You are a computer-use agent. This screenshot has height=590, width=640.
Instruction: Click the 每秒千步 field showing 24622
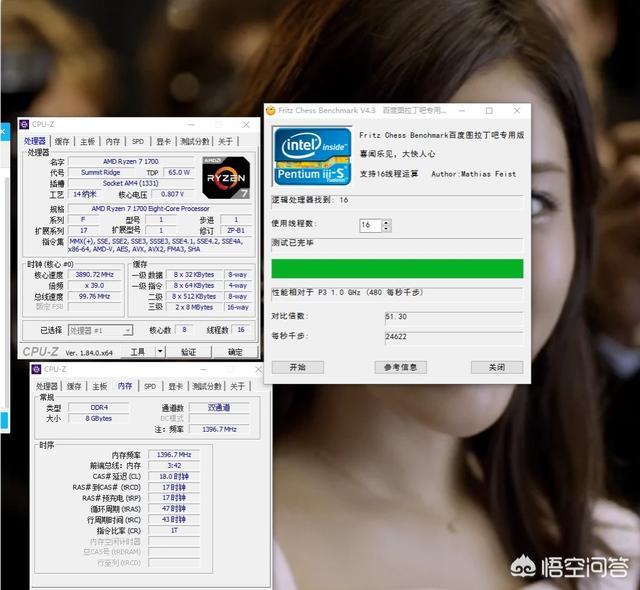click(453, 337)
